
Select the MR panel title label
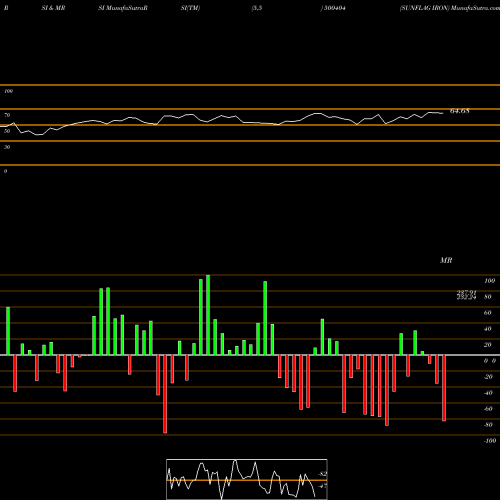click(446, 260)
